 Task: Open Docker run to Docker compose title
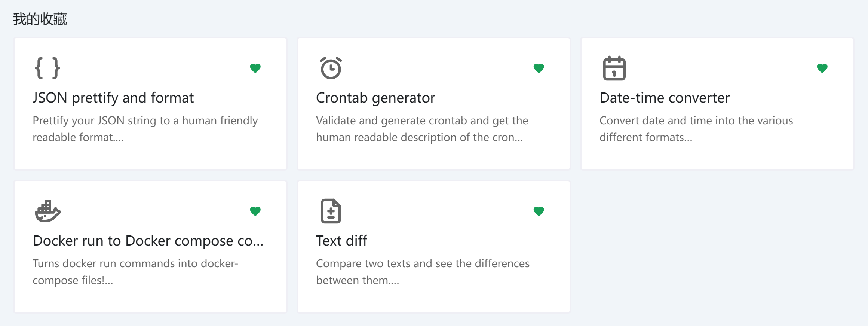(x=148, y=241)
